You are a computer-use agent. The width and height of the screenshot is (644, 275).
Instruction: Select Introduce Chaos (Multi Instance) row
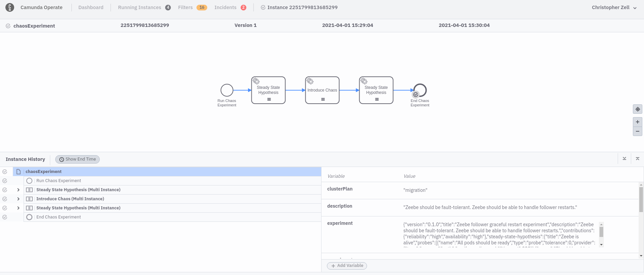pos(172,199)
